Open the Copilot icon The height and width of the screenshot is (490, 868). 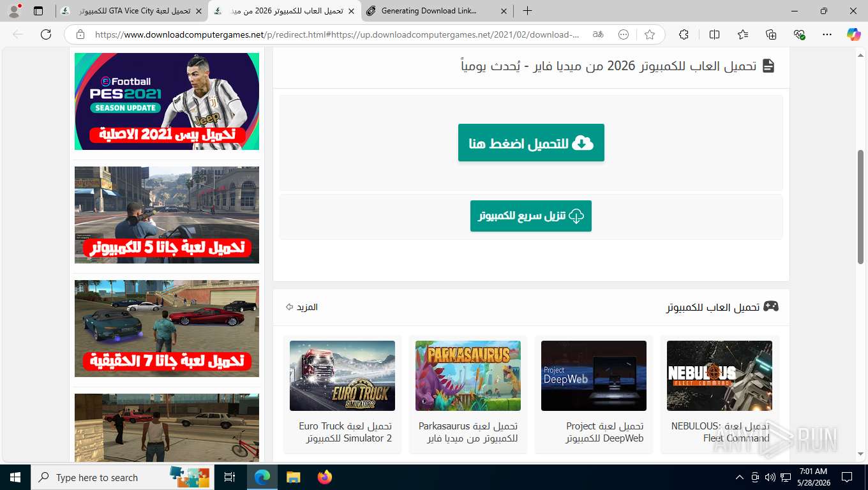pyautogui.click(x=853, y=34)
